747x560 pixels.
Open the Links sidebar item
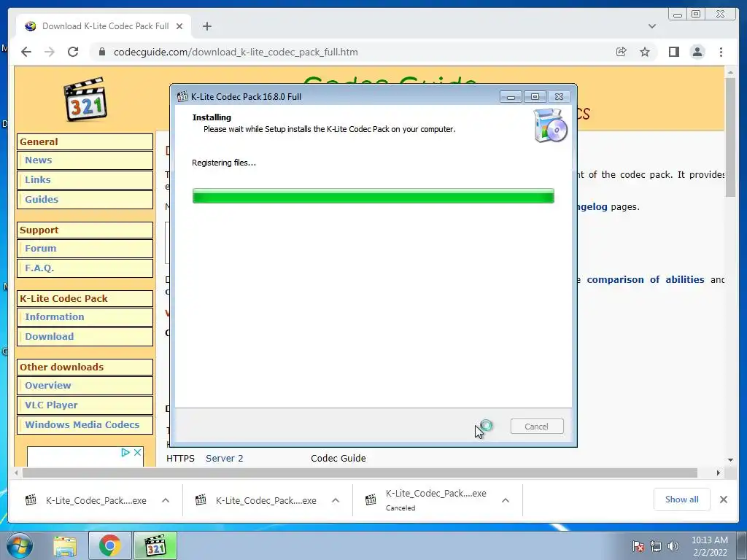[x=85, y=180]
